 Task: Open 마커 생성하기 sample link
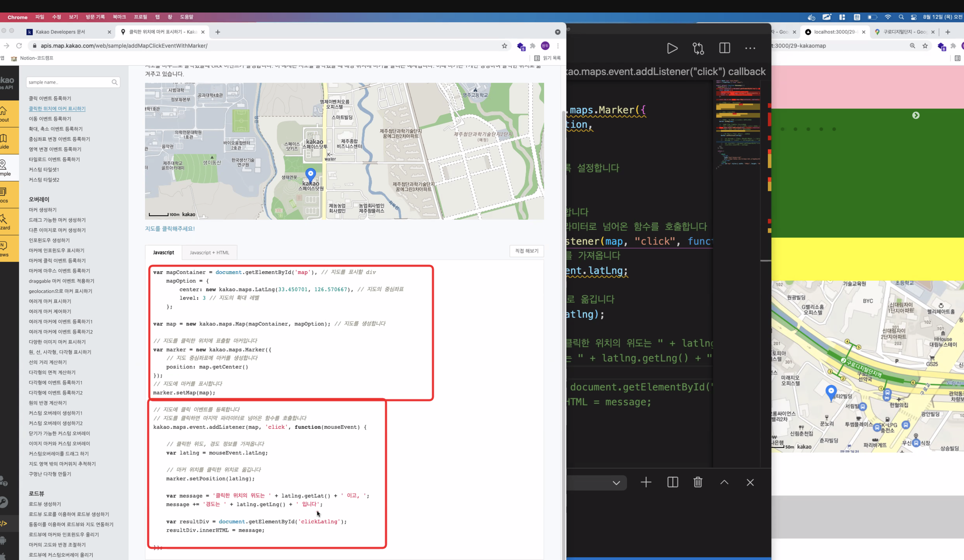tap(42, 210)
